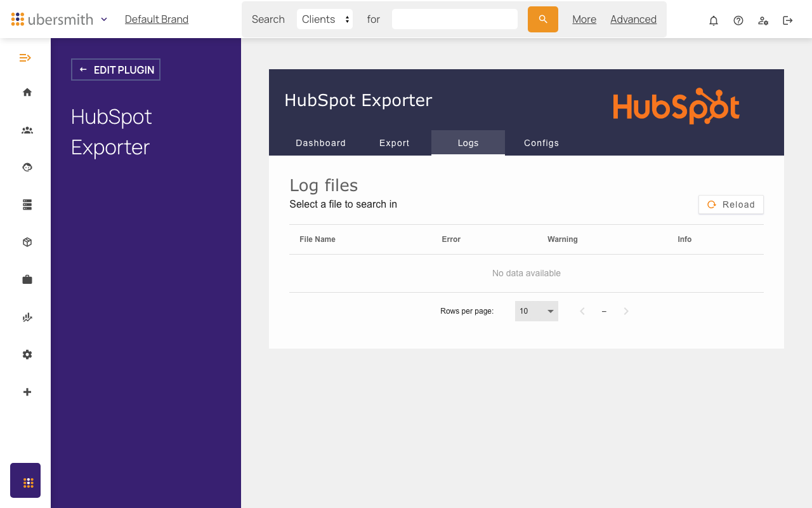Open the Clients group icon in sidebar
The image size is (812, 508).
[27, 130]
